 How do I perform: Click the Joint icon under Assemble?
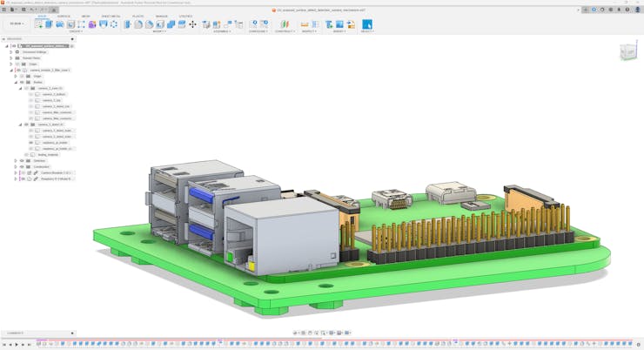[218, 24]
